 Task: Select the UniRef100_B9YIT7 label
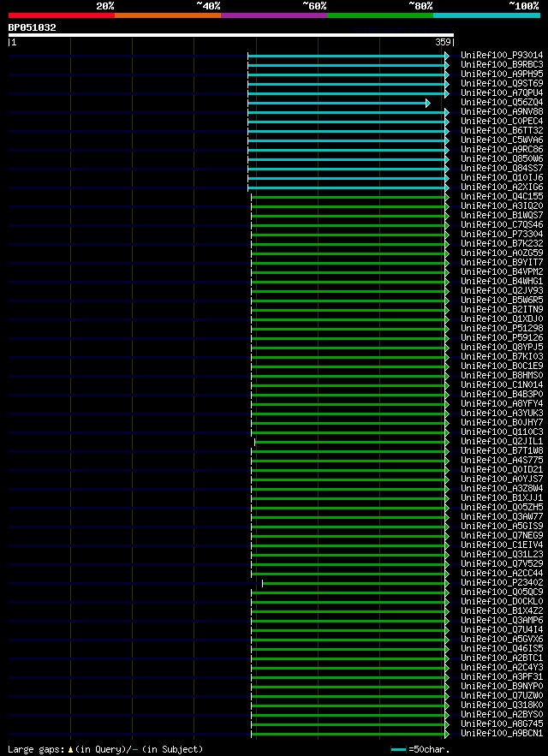click(x=502, y=263)
